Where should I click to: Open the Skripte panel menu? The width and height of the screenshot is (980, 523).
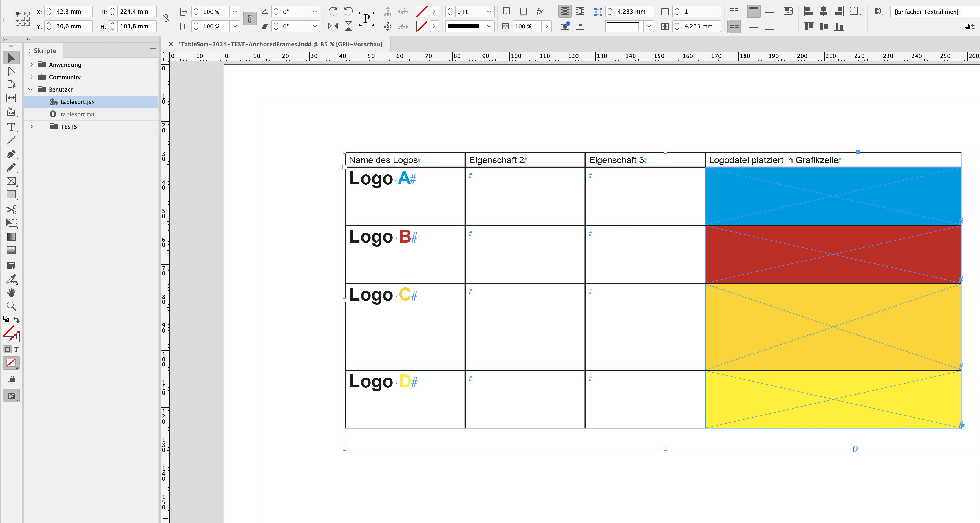pyautogui.click(x=153, y=50)
